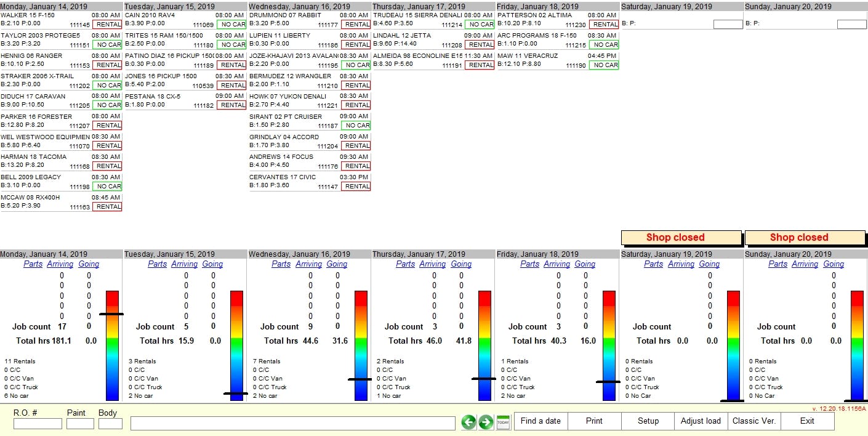Toggle the RENTAL badge on WALKER 15 F-150

pos(107,25)
